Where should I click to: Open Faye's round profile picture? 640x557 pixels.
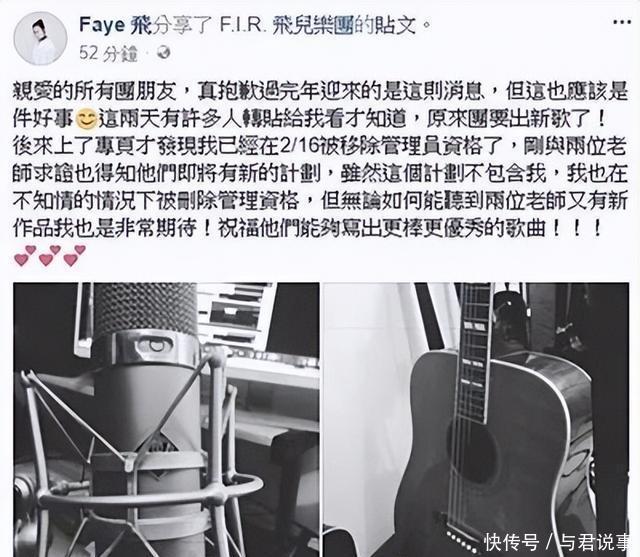[40, 39]
